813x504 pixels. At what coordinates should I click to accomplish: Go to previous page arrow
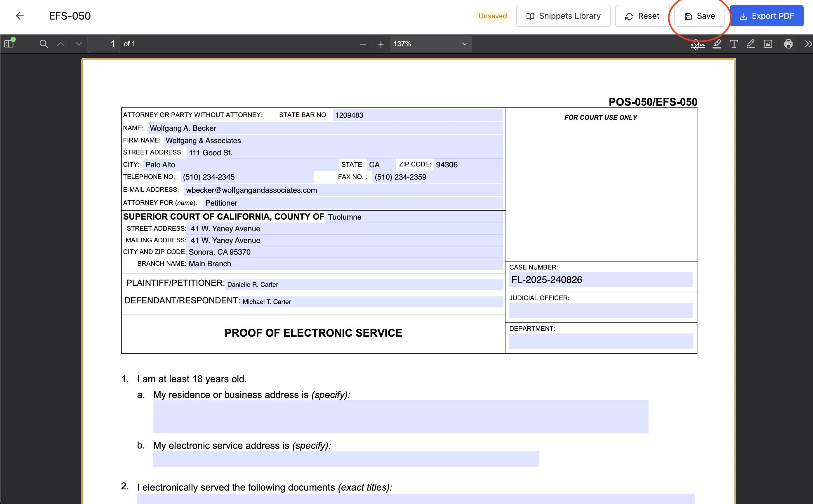(x=61, y=44)
